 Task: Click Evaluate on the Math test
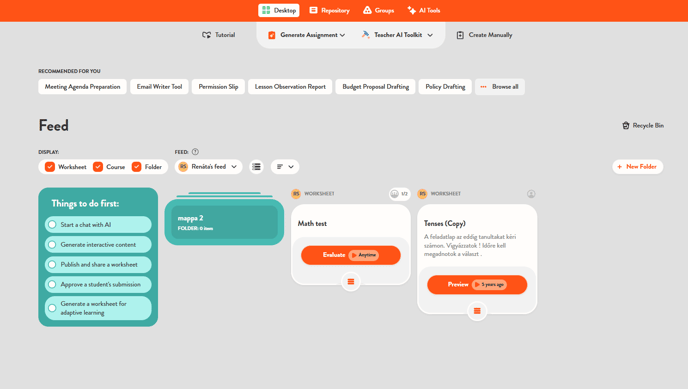pyautogui.click(x=351, y=255)
